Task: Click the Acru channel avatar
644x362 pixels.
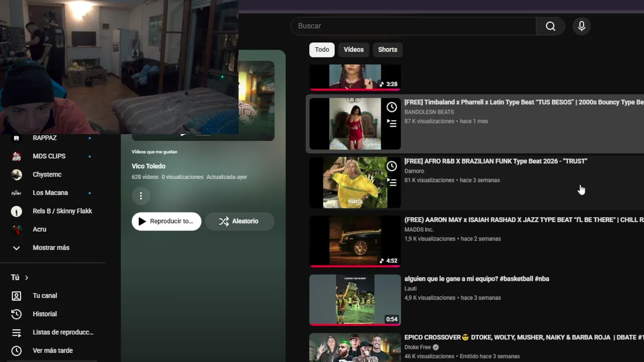Action: tap(17, 229)
